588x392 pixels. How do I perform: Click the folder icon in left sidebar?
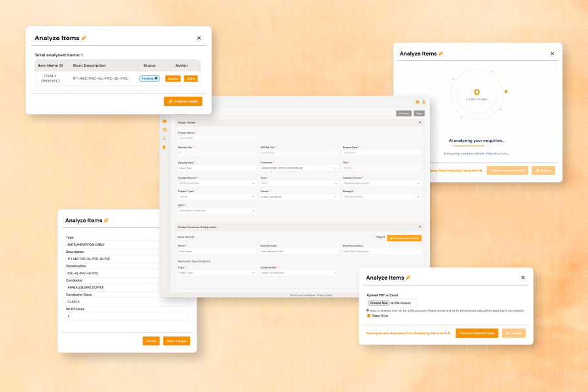[x=165, y=121]
